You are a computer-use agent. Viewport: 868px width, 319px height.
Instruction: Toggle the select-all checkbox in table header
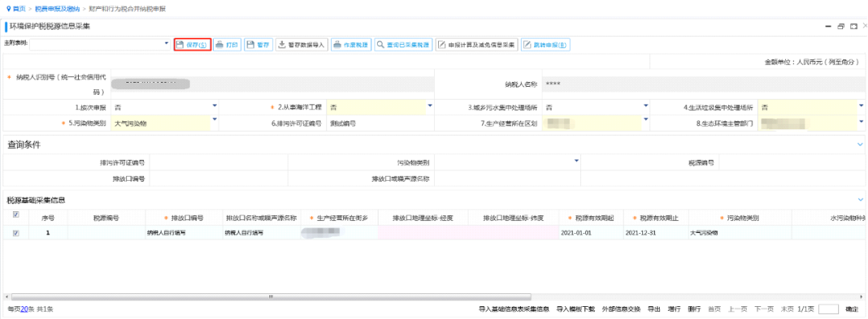point(15,215)
